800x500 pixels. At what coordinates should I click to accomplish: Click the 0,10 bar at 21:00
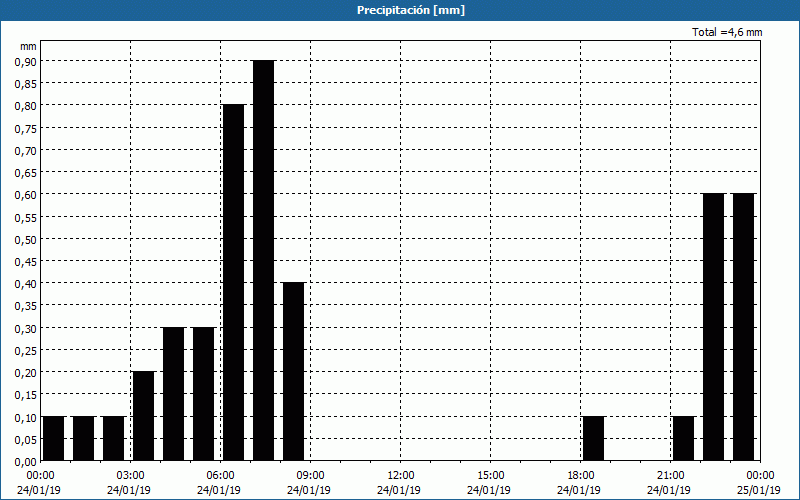684,439
